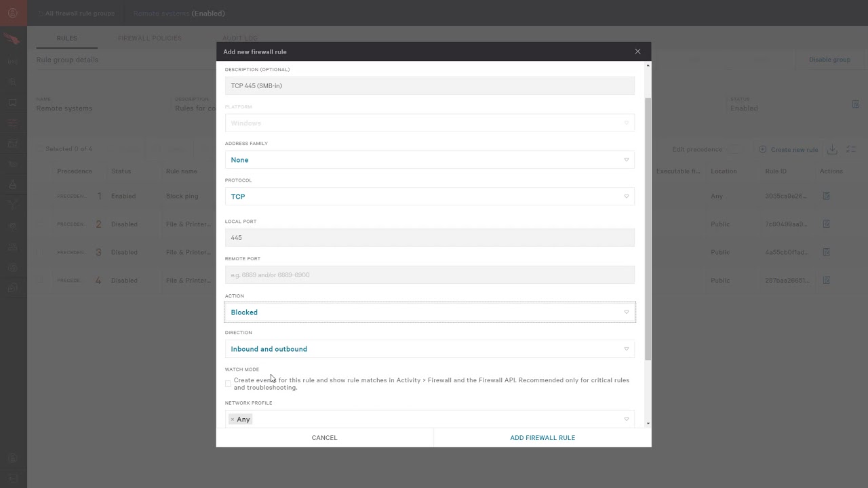
Task: Open the flask icon in left sidebar
Action: 12,184
